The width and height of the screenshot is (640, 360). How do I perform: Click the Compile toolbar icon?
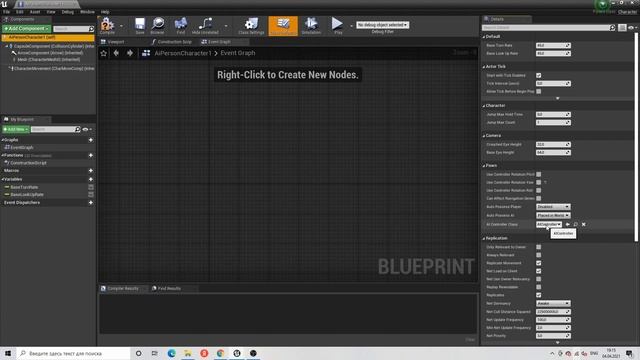pyautogui.click(x=107, y=24)
